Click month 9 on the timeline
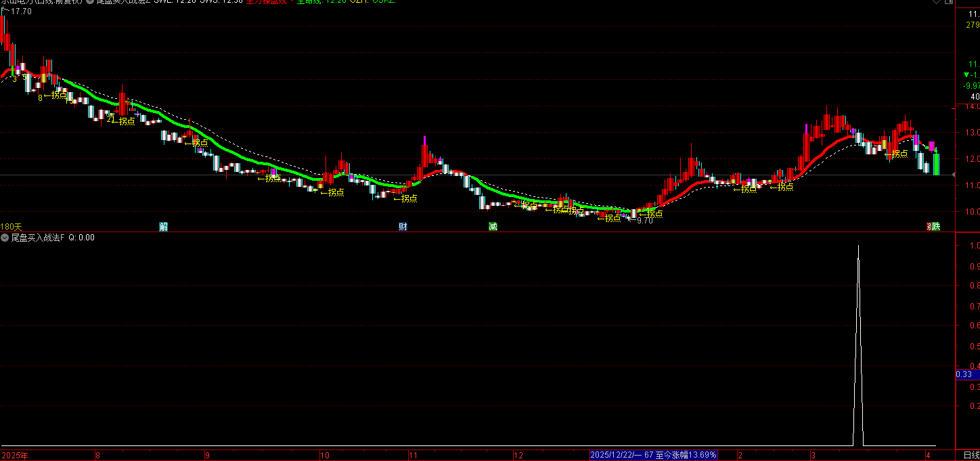 click(207, 456)
